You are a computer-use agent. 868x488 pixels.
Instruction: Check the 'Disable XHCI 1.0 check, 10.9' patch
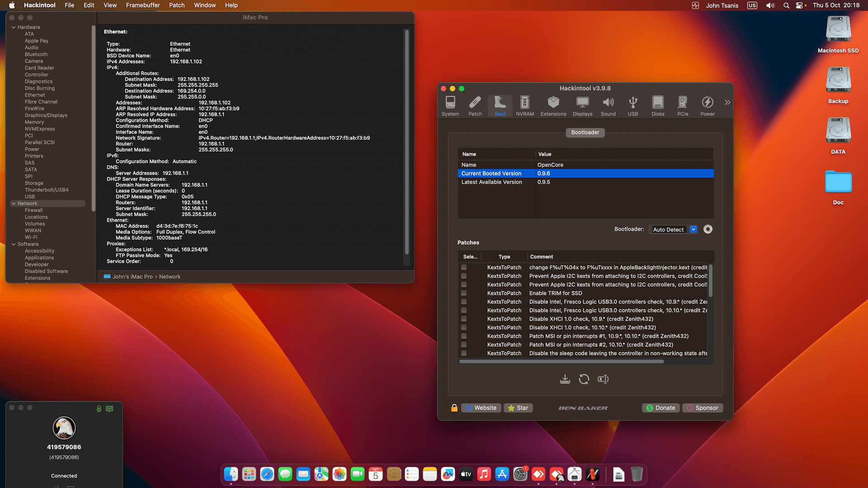coord(463,319)
